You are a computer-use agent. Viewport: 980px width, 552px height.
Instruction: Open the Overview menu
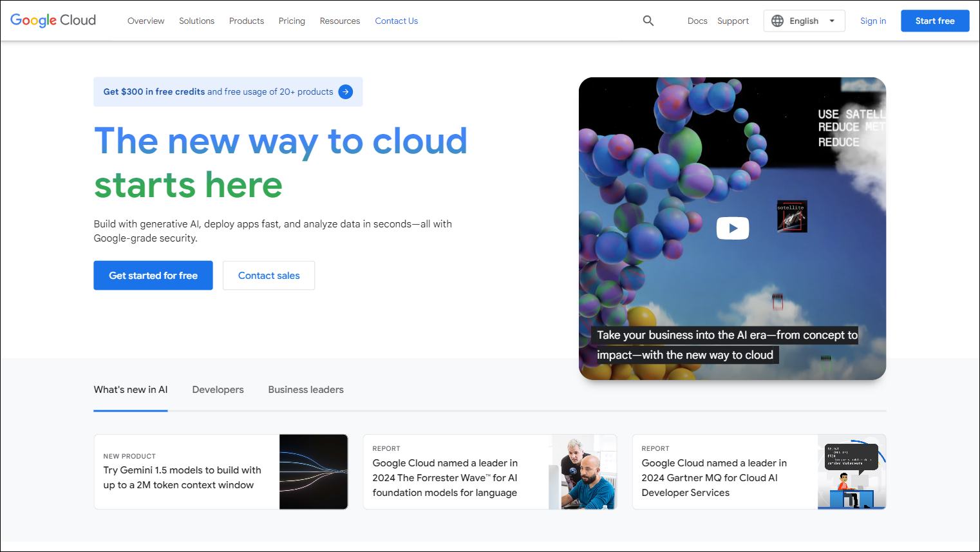click(146, 21)
